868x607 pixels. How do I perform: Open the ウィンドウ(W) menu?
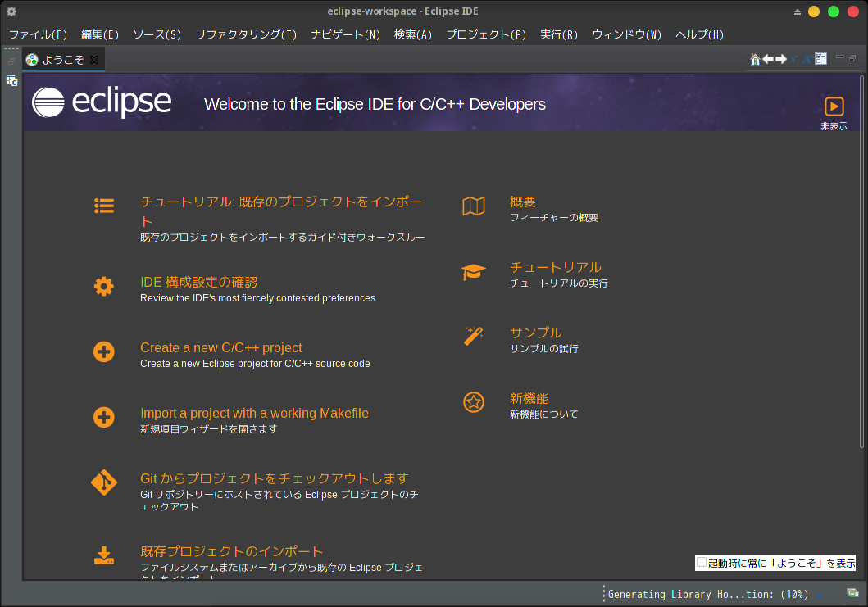pyautogui.click(x=627, y=34)
